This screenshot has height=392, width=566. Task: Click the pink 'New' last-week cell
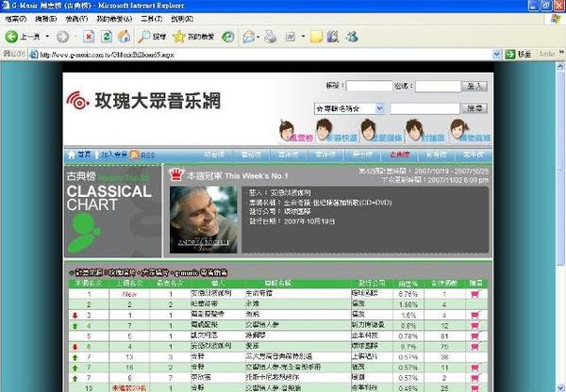point(129,294)
